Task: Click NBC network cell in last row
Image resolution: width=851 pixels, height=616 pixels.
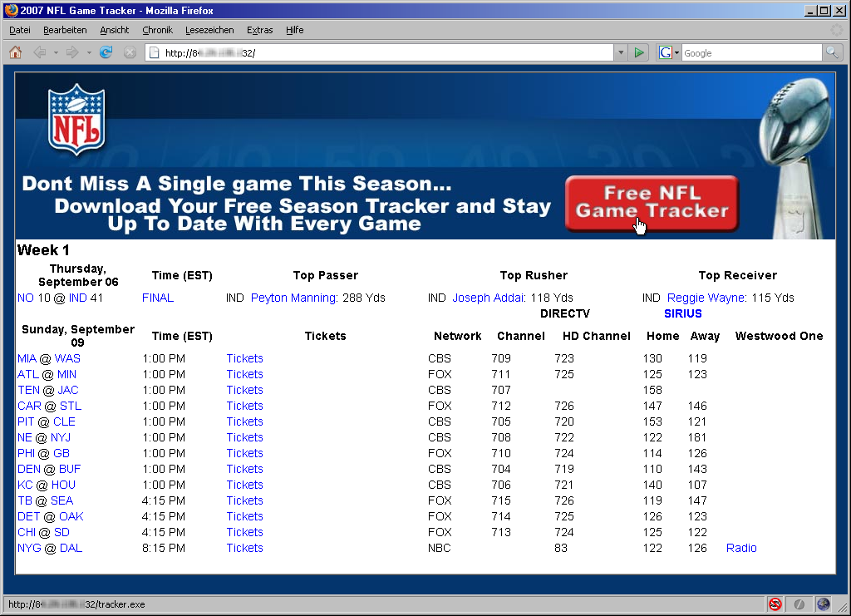Action: 439,547
